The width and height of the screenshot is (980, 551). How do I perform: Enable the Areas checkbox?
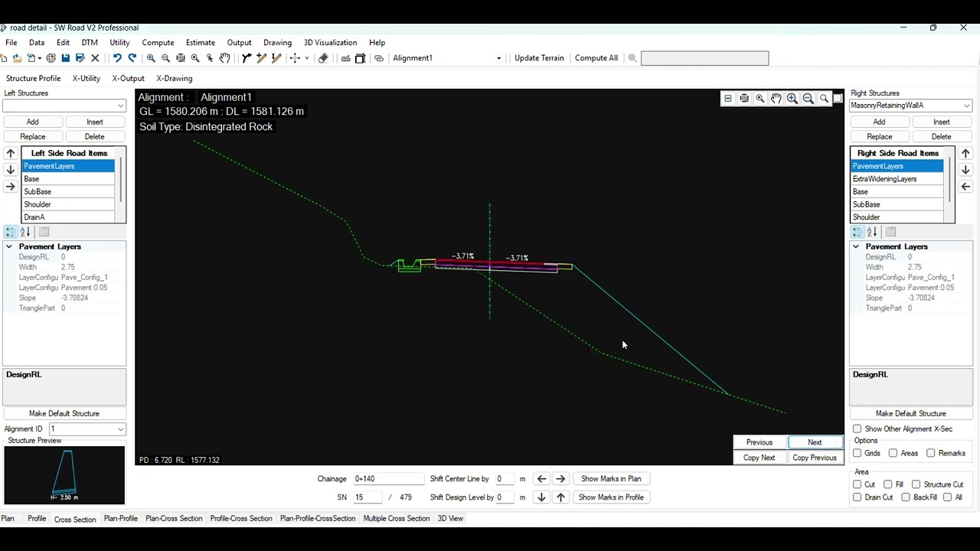(893, 453)
